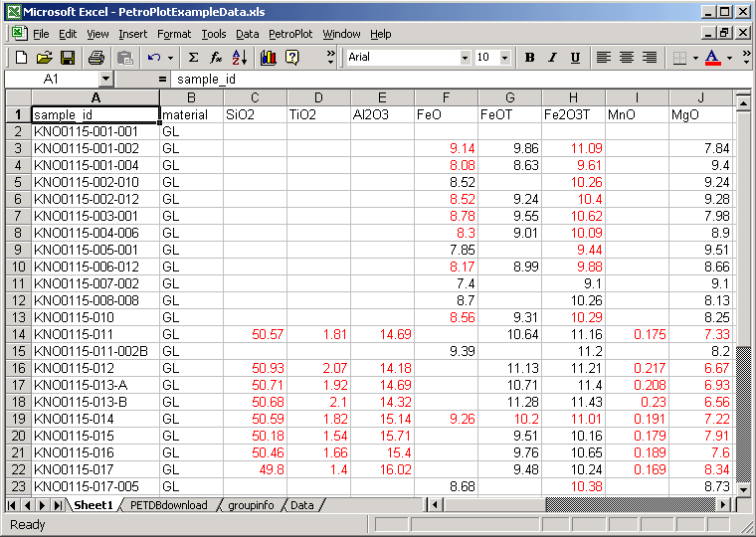Image resolution: width=756 pixels, height=537 pixels.
Task: Click vertical scrollbar down arrow
Action: (x=743, y=489)
